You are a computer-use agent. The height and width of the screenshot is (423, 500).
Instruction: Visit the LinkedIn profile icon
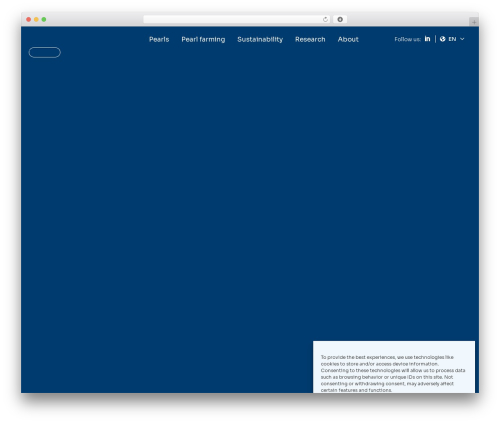[427, 39]
